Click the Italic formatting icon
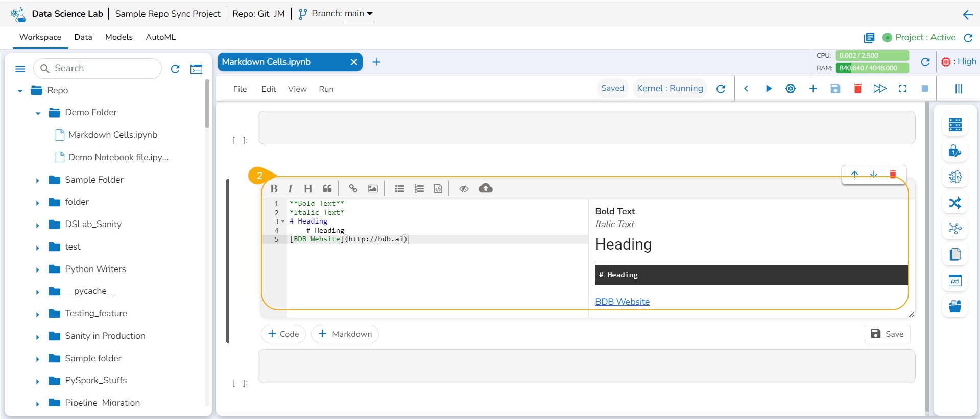 click(290, 189)
